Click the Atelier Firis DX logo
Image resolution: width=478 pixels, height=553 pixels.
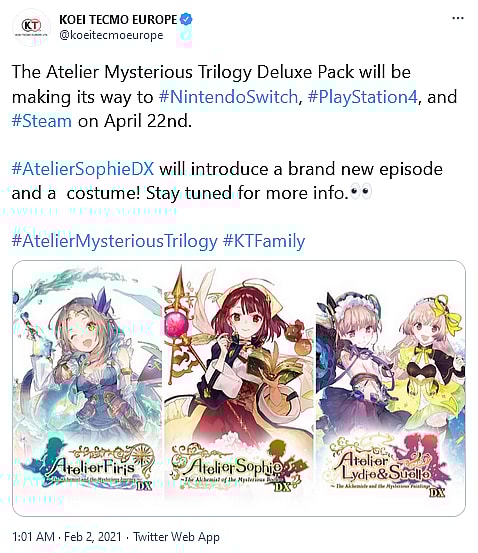click(87, 465)
